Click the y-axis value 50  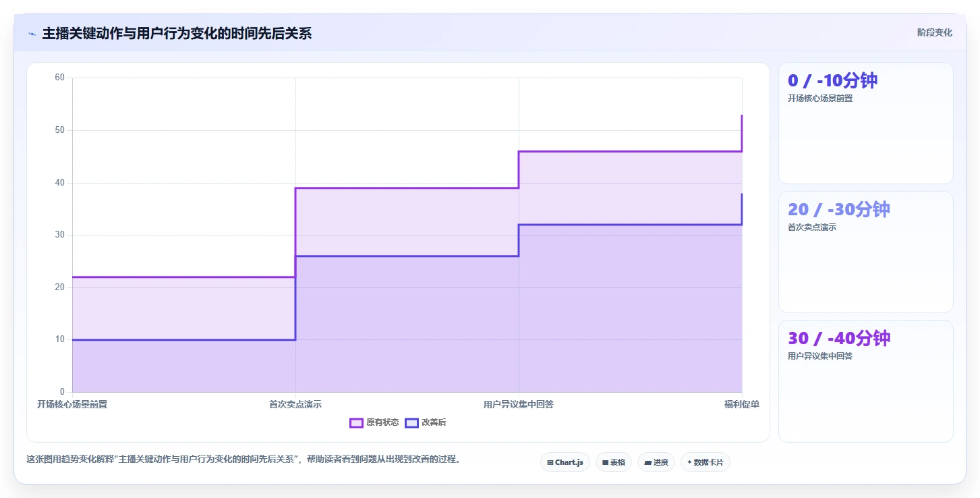coord(60,130)
